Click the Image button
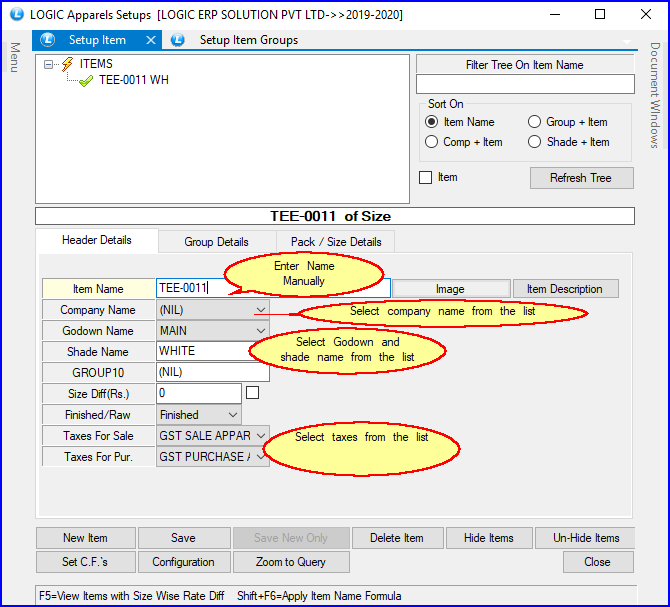 tap(451, 289)
